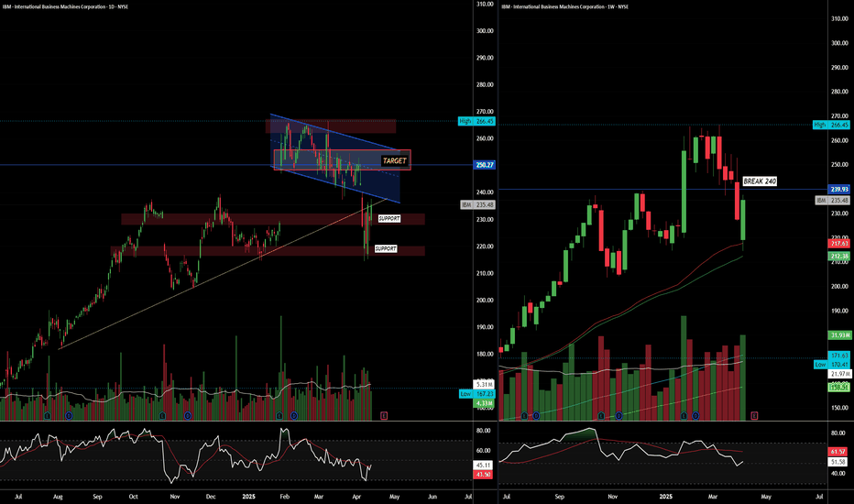Click the February dividend D marker on weekly chart
854x504 pixels.
[695, 416]
